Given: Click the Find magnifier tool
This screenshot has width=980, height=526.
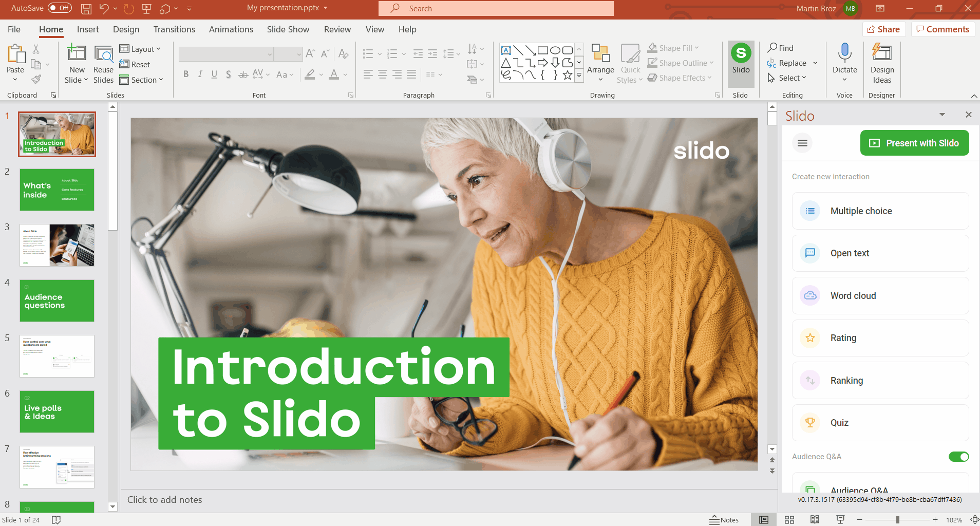Looking at the screenshot, I should coord(781,48).
